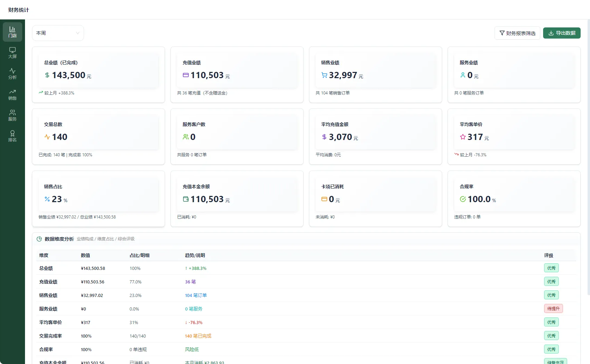This screenshot has width=590, height=364.
Task: Click the 违规订单: 0 单 text
Action: click(x=467, y=217)
